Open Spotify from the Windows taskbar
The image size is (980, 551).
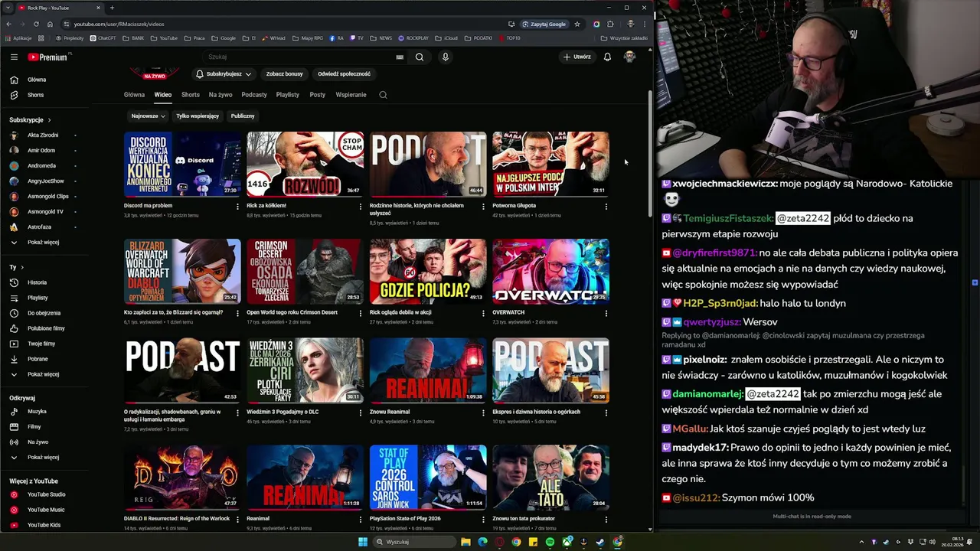[x=550, y=542]
